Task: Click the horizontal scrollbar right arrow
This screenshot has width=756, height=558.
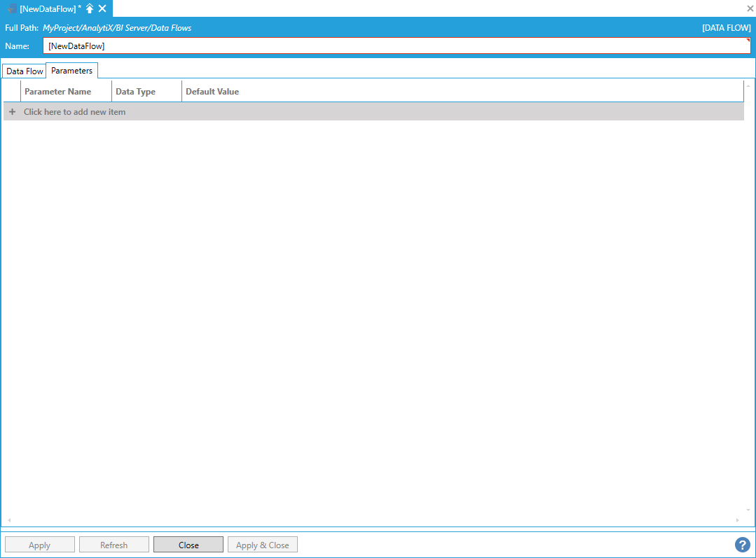Action: tap(737, 520)
